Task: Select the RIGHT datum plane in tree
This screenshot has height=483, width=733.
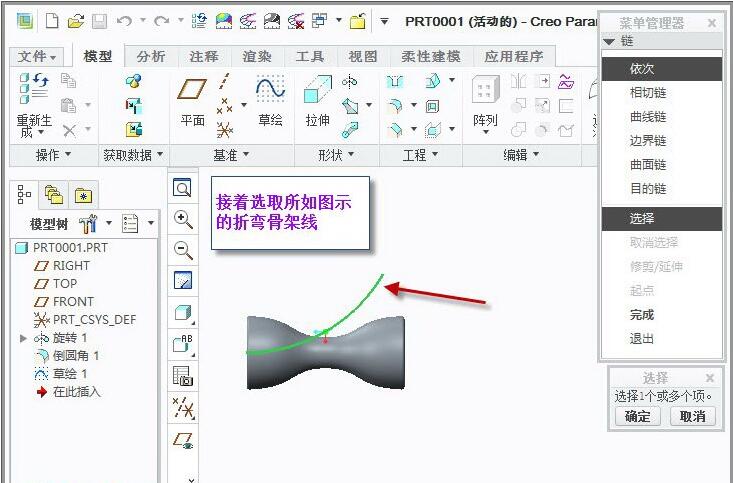Action: (x=61, y=266)
